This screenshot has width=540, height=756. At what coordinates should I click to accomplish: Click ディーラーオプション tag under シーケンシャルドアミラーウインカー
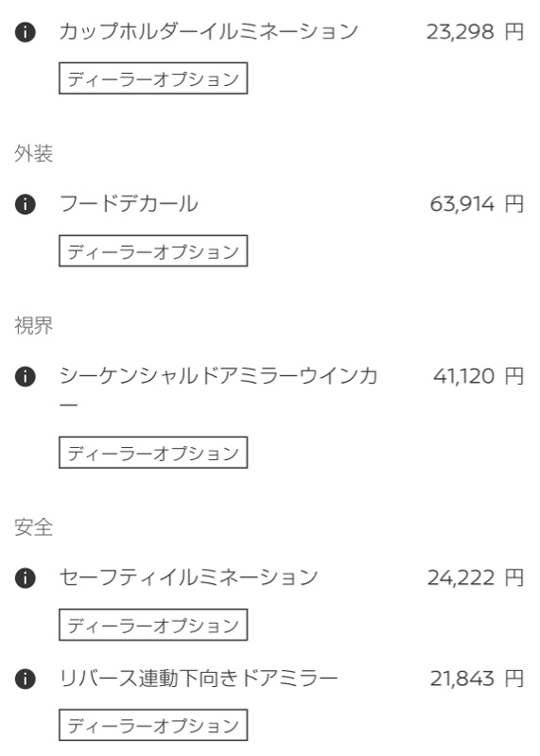153,453
